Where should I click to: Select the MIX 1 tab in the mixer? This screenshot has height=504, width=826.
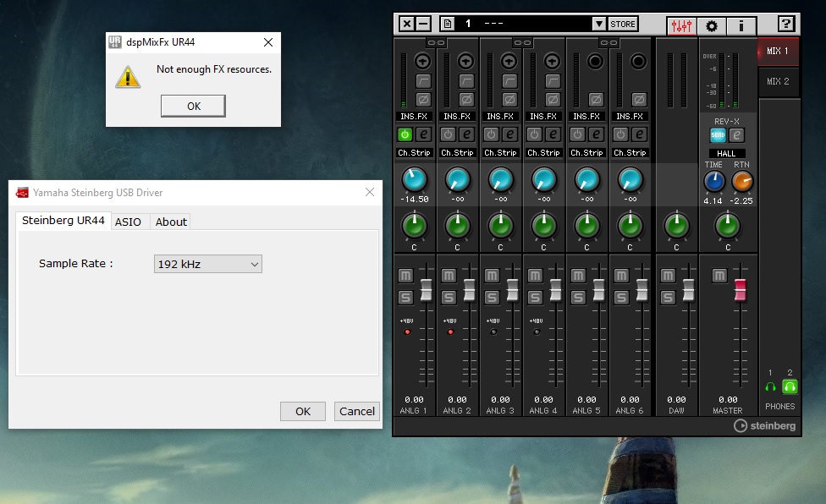(778, 51)
